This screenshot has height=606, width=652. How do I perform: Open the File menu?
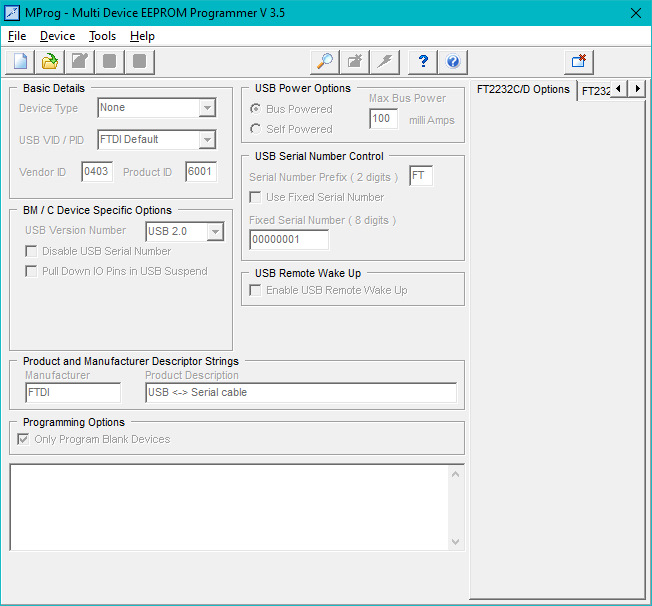pos(17,36)
